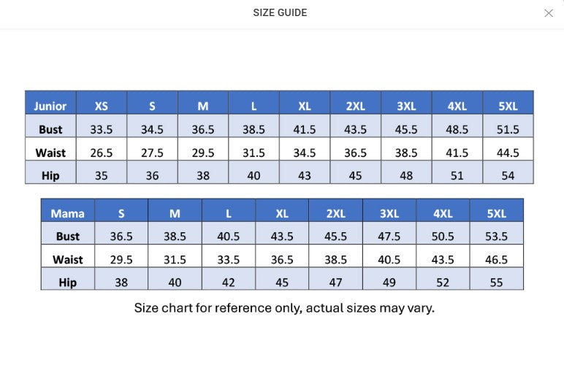Click the Hip row label in Junior table
The height and width of the screenshot is (392, 564).
click(x=50, y=176)
